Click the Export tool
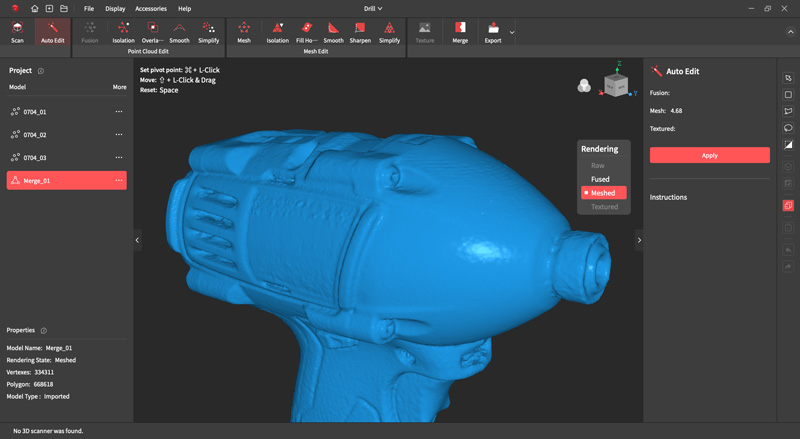800x439 pixels. [x=493, y=32]
